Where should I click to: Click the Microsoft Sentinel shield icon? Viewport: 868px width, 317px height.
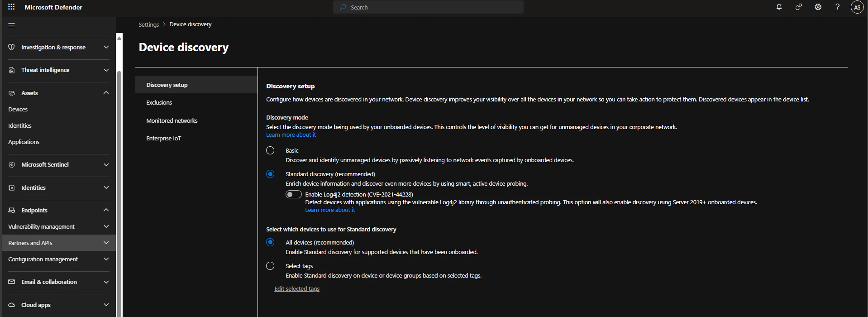[12, 165]
